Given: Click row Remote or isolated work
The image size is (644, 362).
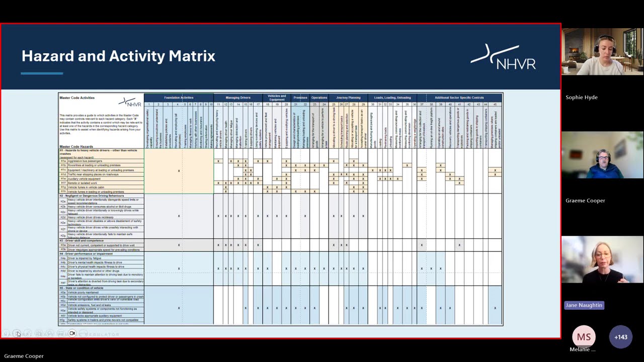Looking at the screenshot, I should point(102,183).
